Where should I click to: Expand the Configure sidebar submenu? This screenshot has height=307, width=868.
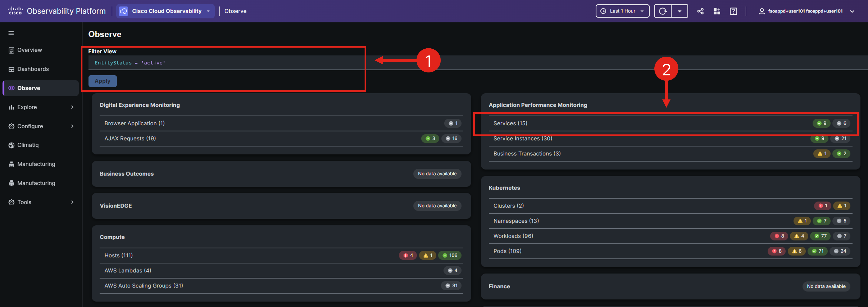(x=72, y=126)
